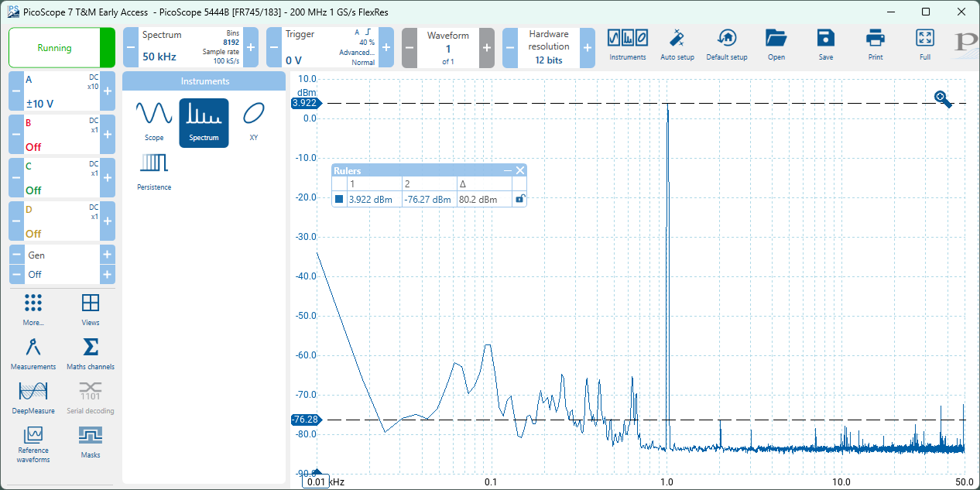The height and width of the screenshot is (490, 980).
Task: Increase channel A input range
Action: pyautogui.click(x=108, y=91)
